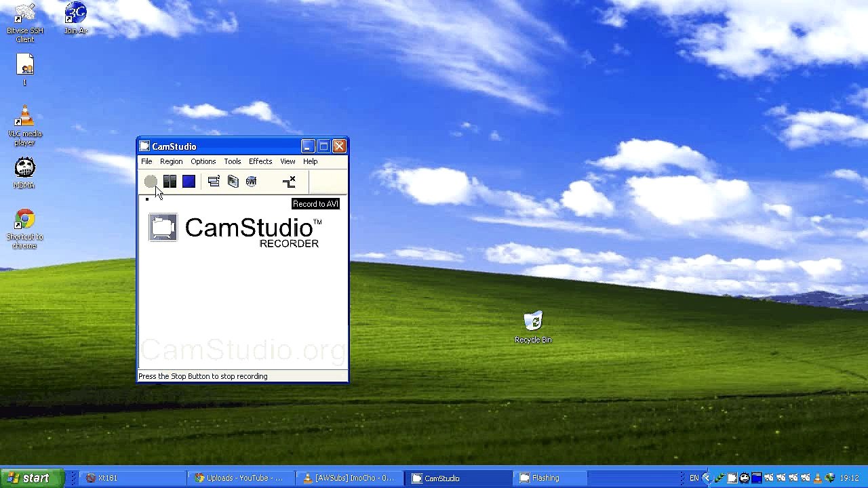Select the desktop file named "1"
Screen dimensions: 868x488
click(x=25, y=70)
